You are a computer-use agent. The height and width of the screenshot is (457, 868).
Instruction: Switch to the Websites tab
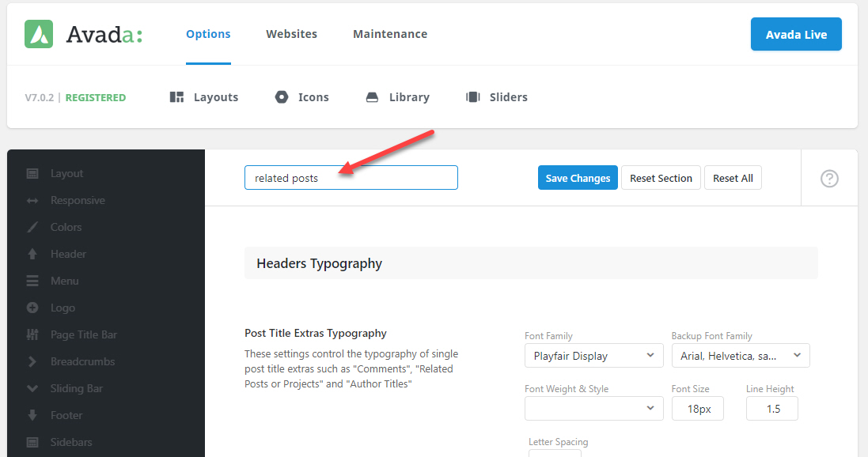292,34
